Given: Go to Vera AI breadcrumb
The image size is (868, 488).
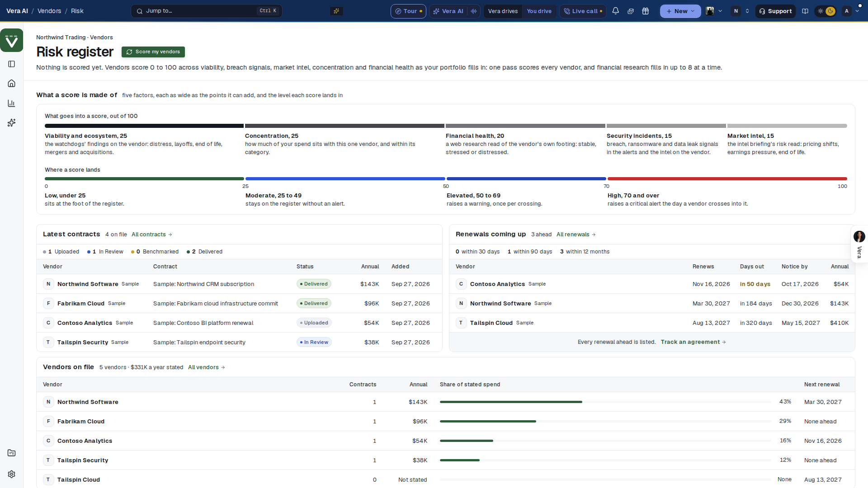Looking at the screenshot, I should 17,11.
